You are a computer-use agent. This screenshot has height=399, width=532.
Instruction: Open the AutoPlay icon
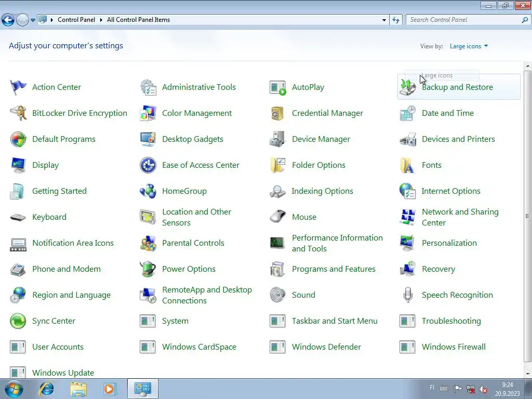(x=278, y=87)
